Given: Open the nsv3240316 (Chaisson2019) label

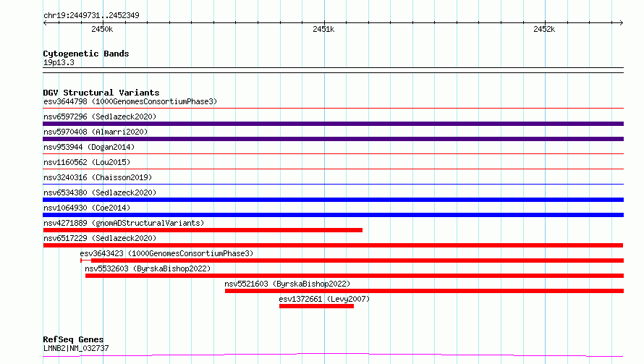Looking at the screenshot, I should (98, 177).
